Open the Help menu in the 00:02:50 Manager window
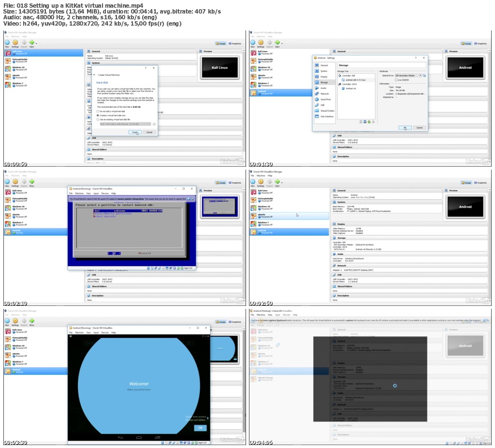Viewport: 495px width, 448px height. [x=270, y=175]
